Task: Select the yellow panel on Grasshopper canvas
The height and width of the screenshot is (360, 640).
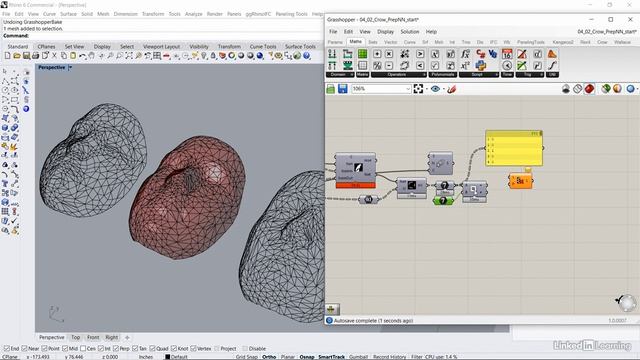Action: (x=514, y=148)
